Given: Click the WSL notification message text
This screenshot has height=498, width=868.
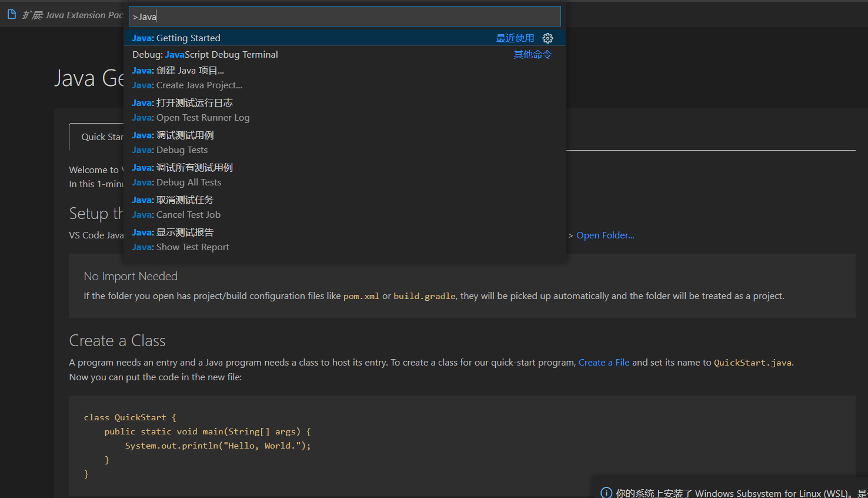Looking at the screenshot, I should [x=742, y=493].
